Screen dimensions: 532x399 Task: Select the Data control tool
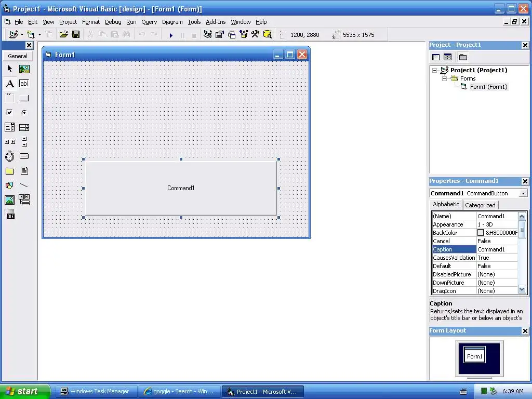pyautogui.click(x=24, y=200)
